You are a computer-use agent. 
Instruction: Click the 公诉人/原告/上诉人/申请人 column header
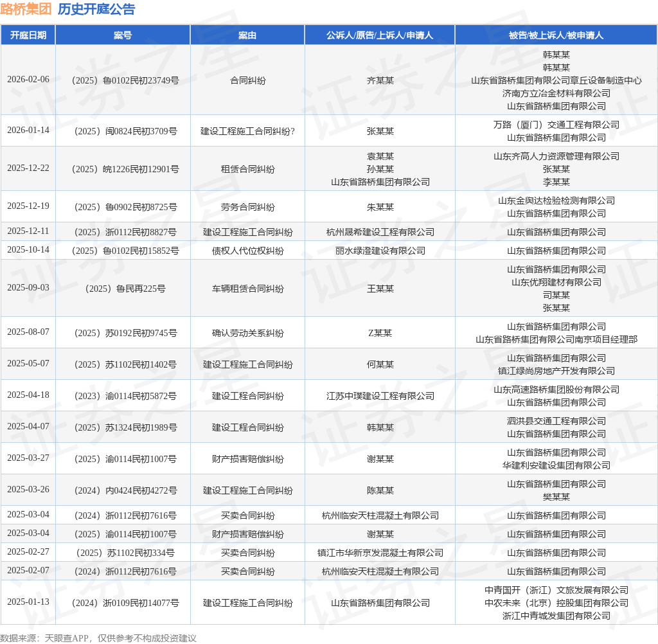point(380,35)
